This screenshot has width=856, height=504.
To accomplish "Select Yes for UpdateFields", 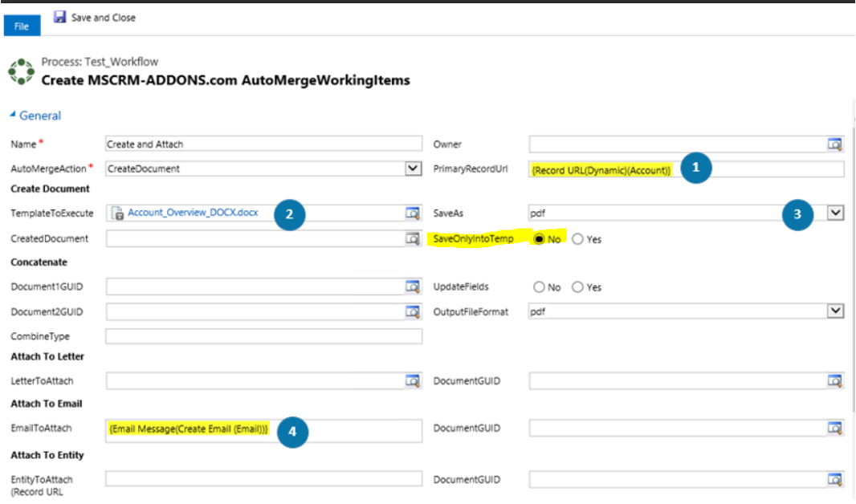I will click(x=577, y=287).
